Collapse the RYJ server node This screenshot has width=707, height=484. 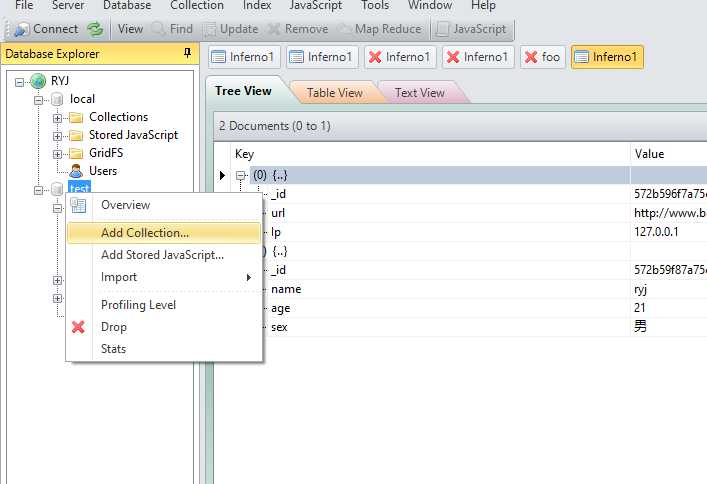(x=19, y=82)
